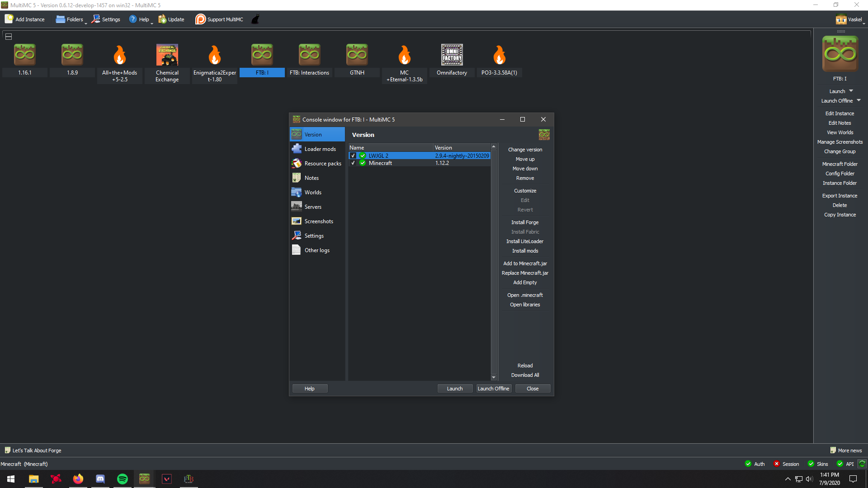
Task: Select the GTNH instance icon
Action: 357,54
